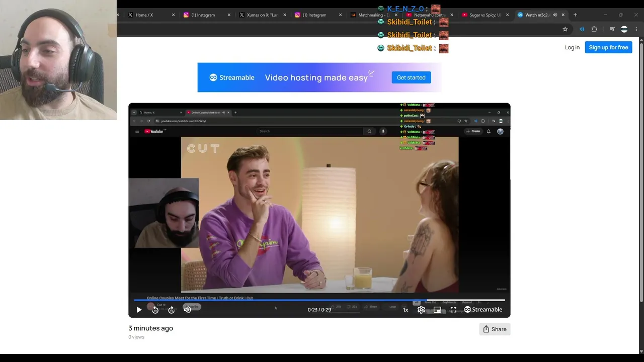This screenshot has height=362, width=644.
Task: Open the video player settings gear
Action: pyautogui.click(x=421, y=310)
